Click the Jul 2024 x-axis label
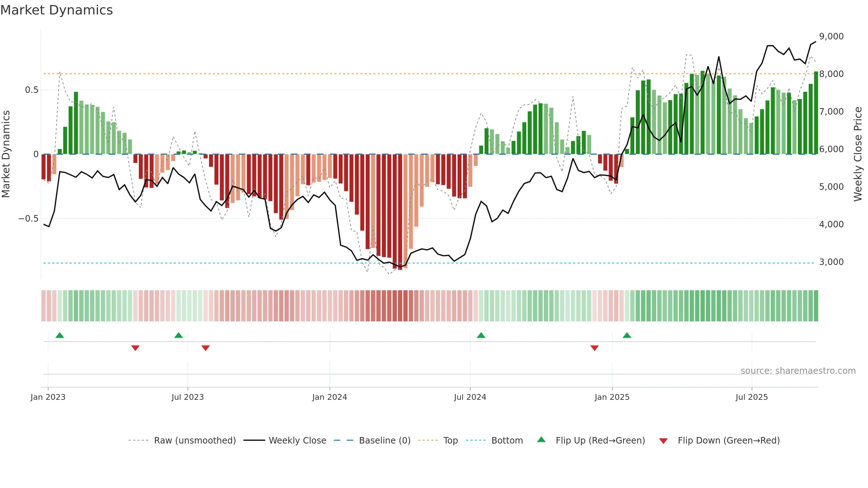Screen dimensions: 868x488 tap(470, 397)
